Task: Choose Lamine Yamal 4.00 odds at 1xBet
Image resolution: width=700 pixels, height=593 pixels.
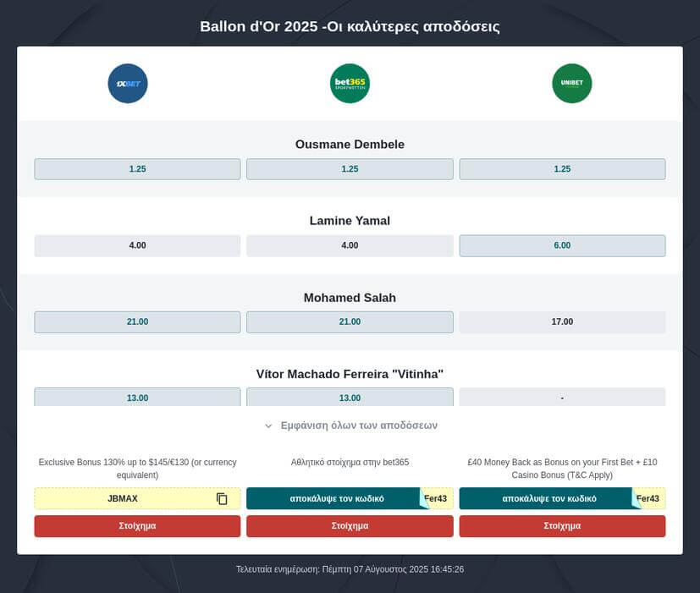Action: pos(137,245)
